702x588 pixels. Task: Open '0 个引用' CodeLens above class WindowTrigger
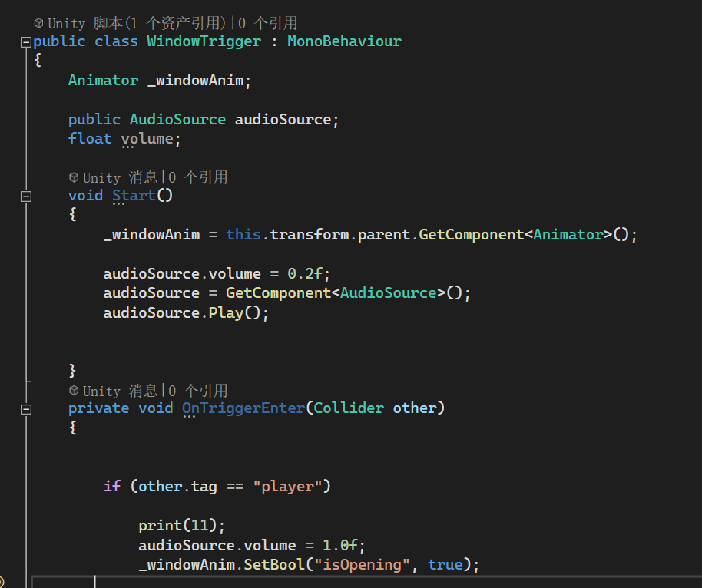[x=267, y=23]
